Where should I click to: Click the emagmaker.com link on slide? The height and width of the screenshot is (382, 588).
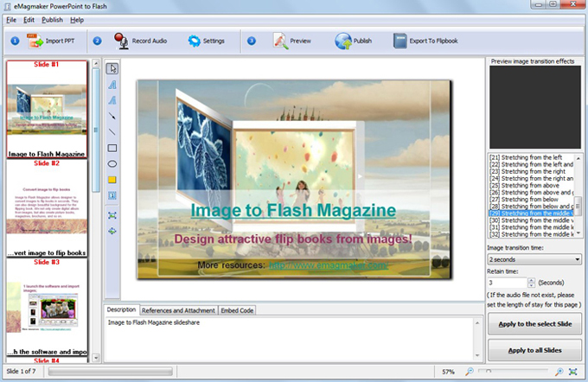coord(329,265)
